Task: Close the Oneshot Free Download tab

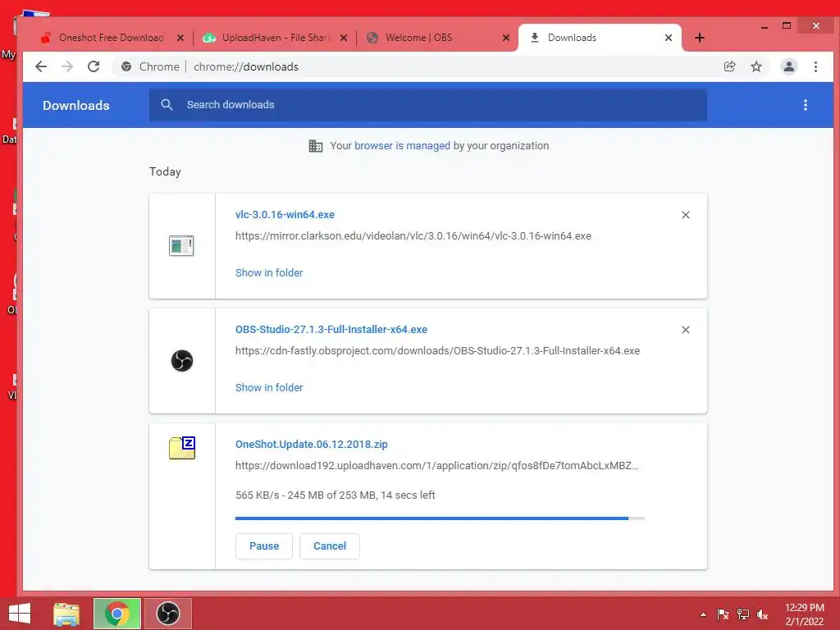Action: (x=180, y=38)
